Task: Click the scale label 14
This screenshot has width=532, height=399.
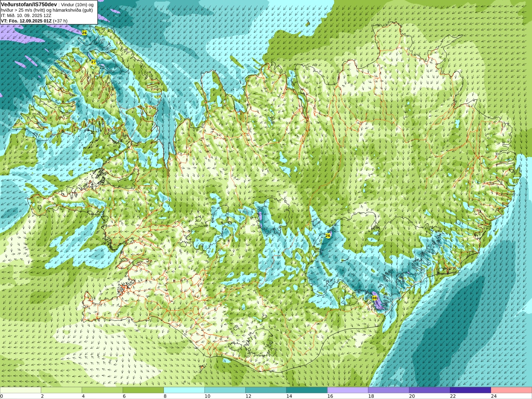Action: click(x=289, y=396)
